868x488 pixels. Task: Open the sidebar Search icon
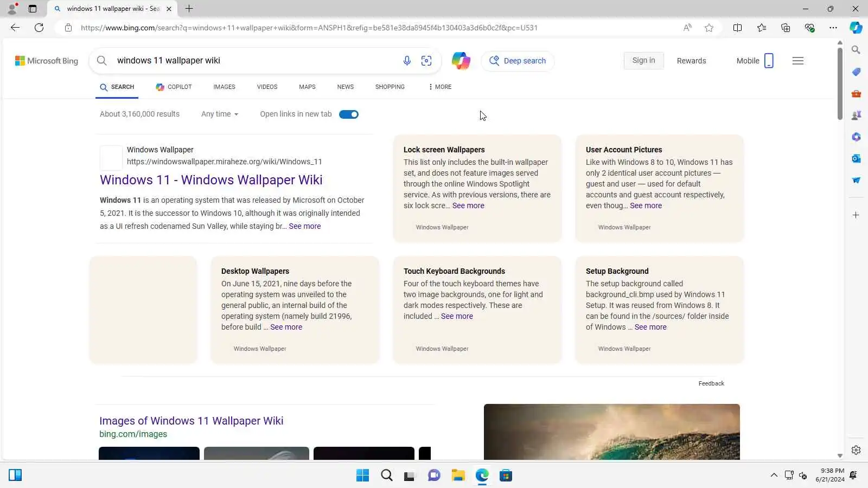(x=856, y=50)
